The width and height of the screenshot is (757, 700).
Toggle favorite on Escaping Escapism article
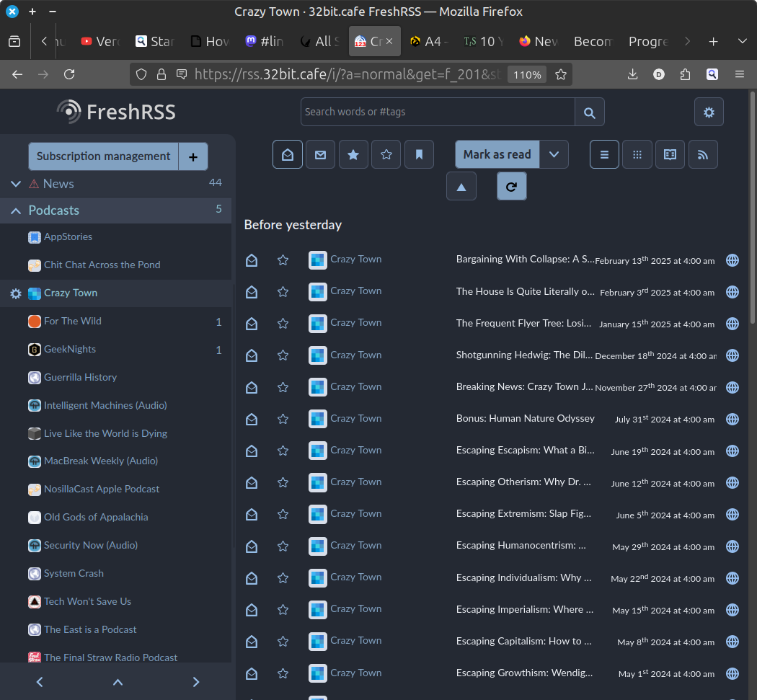[x=283, y=451]
